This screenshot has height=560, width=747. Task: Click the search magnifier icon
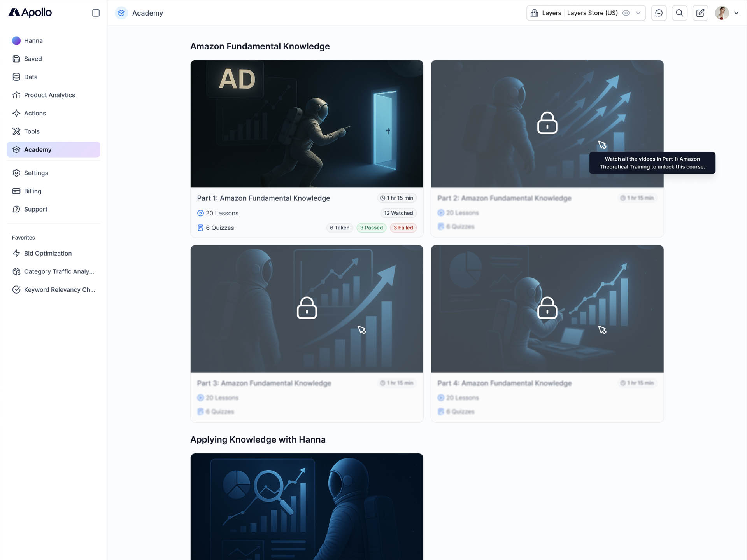click(x=679, y=13)
